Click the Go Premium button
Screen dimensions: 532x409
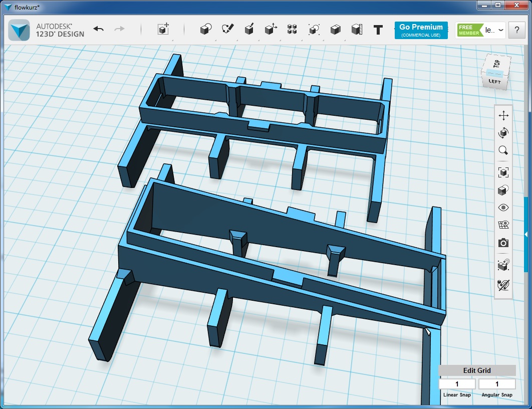[421, 30]
